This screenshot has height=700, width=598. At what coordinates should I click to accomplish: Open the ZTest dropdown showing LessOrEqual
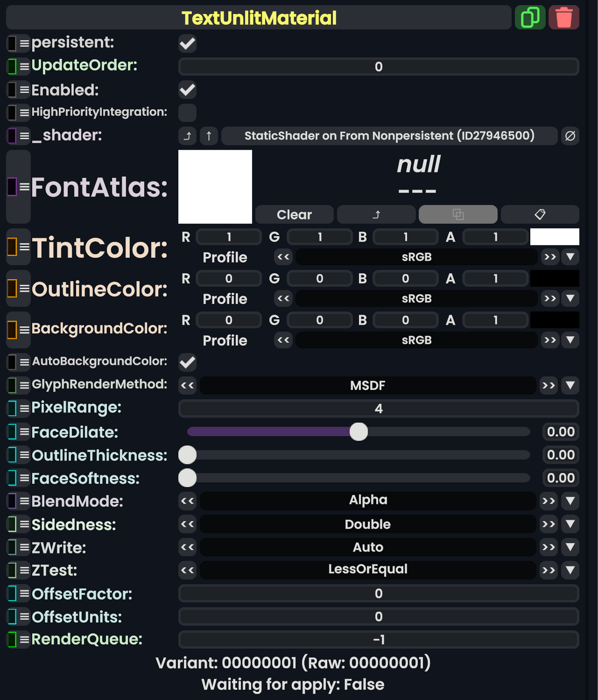(x=570, y=570)
